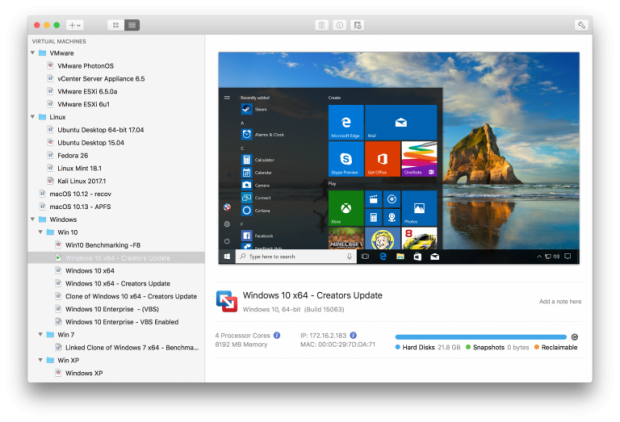Select Kali Linux 2017.1
Image resolution: width=620 pixels, height=422 pixels.
click(x=81, y=181)
